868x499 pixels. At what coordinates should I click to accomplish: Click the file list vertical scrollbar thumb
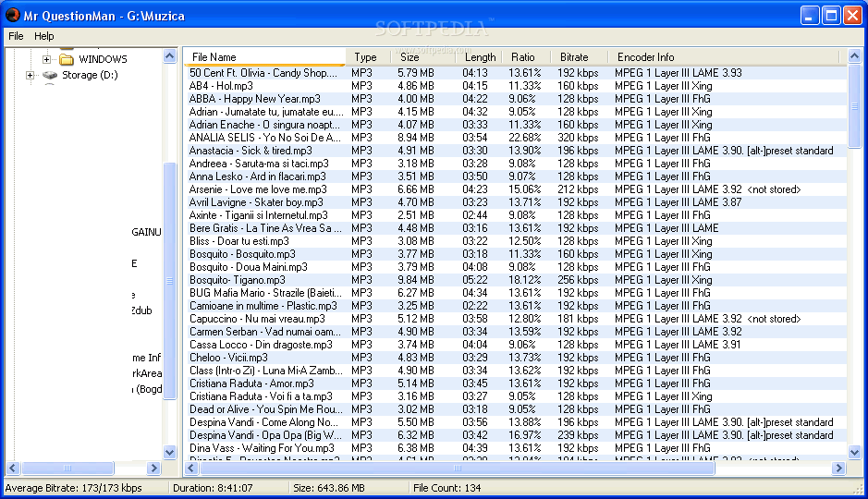[854, 105]
